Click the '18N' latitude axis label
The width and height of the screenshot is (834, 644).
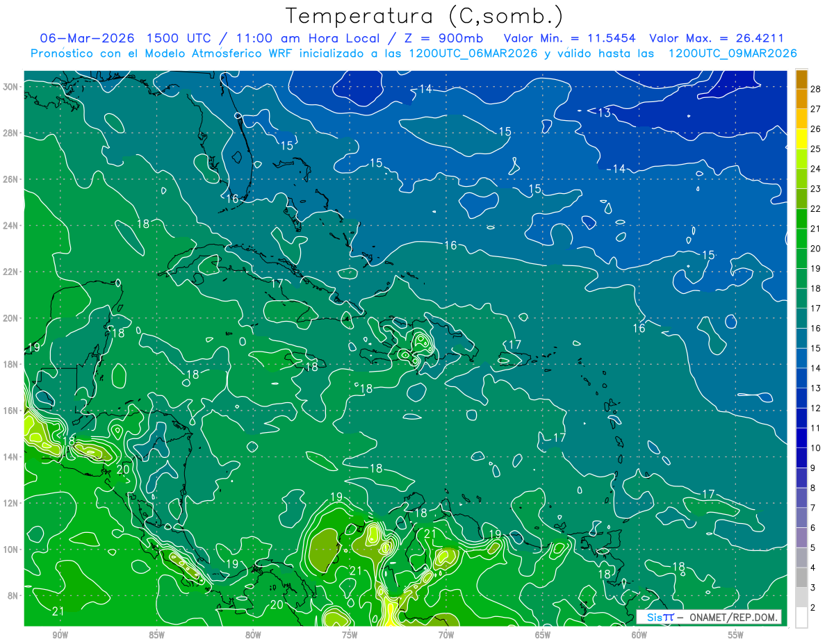coord(11,364)
